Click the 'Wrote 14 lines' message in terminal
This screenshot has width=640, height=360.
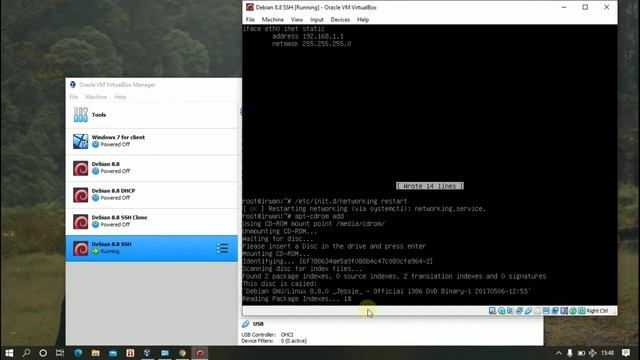(430, 186)
